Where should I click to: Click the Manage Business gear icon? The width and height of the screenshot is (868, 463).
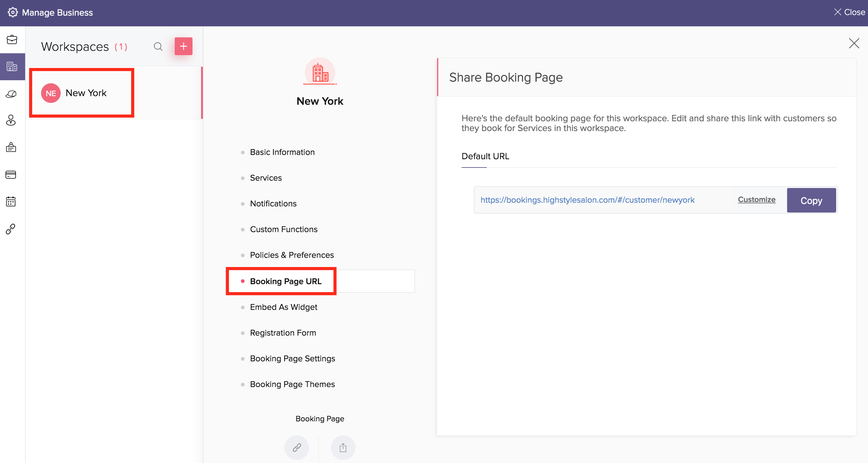click(x=13, y=13)
